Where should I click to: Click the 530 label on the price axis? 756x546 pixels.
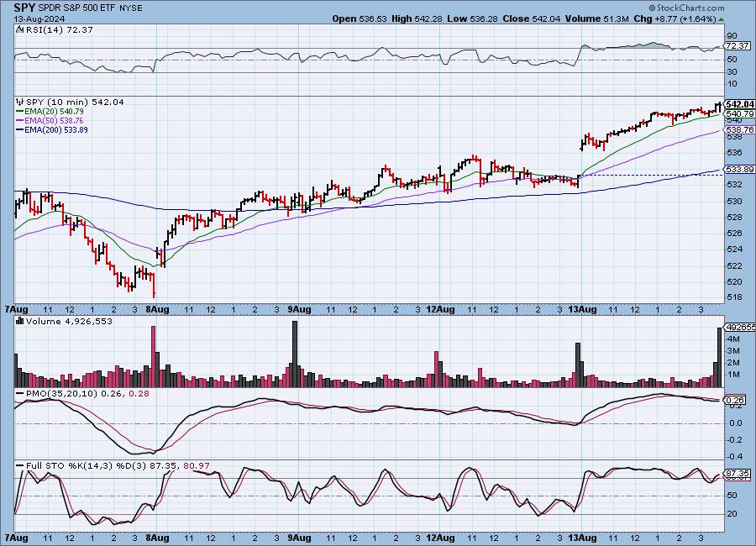(734, 201)
